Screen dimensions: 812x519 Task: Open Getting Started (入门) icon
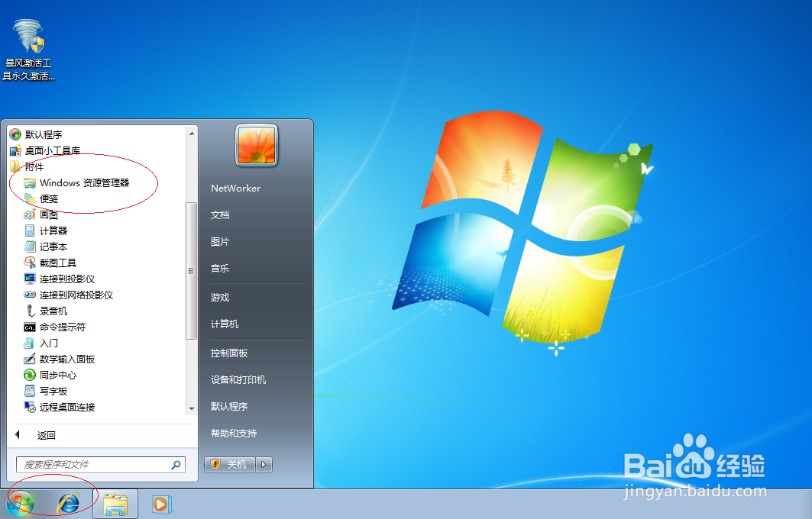(x=30, y=343)
